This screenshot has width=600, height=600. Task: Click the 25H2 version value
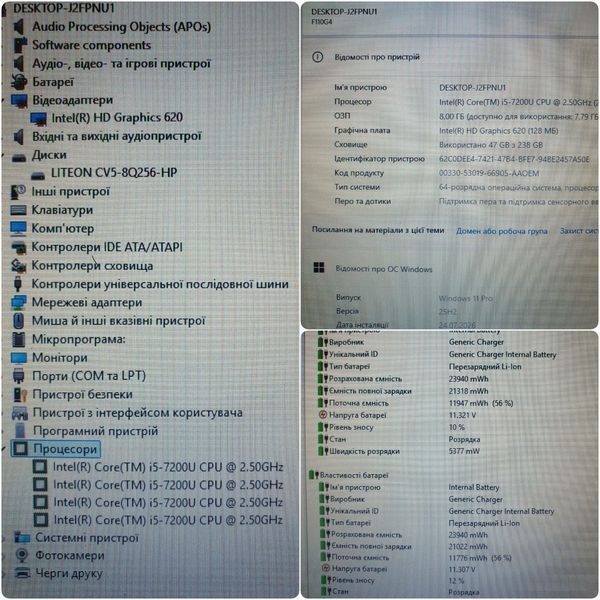pyautogui.click(x=448, y=312)
